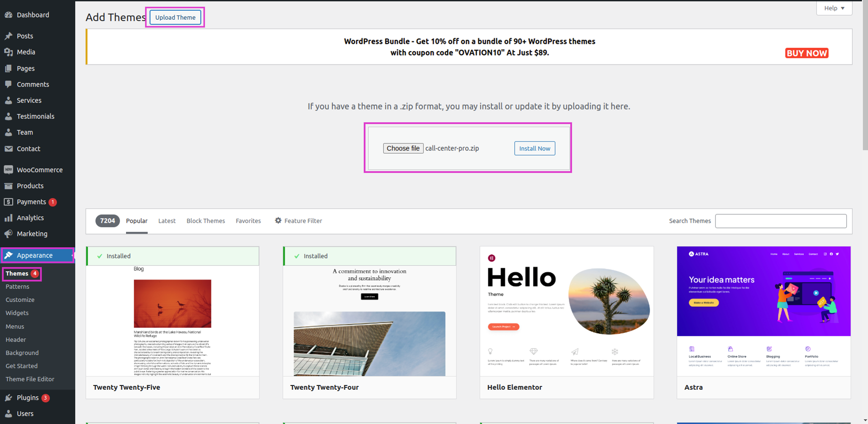Click Install Now button

coord(534,149)
